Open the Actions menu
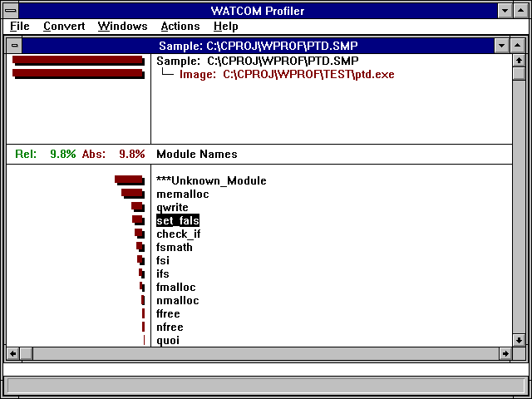This screenshot has width=532, height=399. (x=180, y=27)
